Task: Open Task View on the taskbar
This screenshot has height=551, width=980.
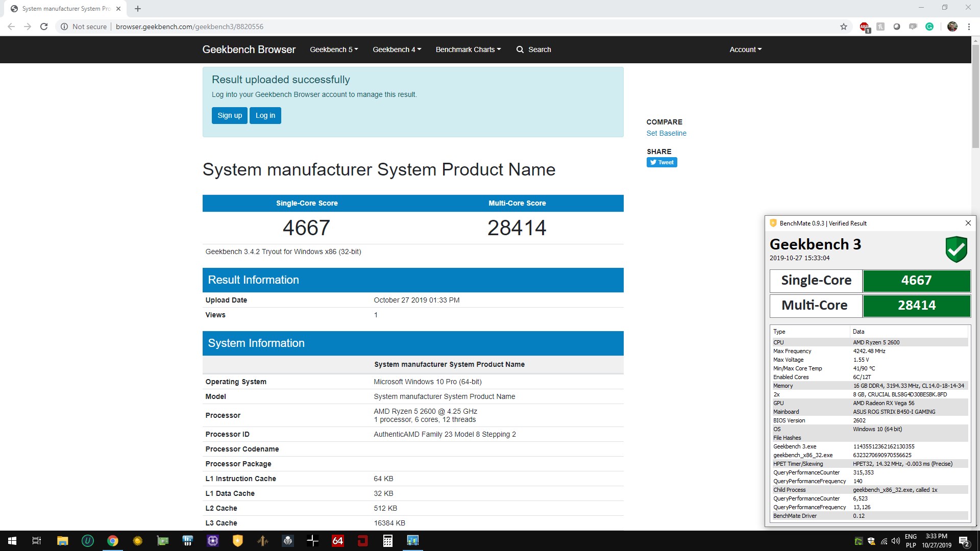Action: 37,541
